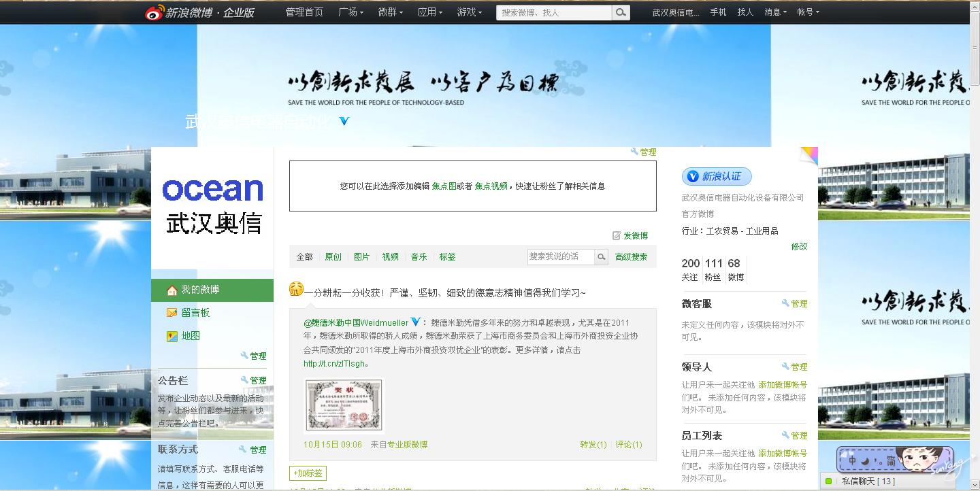The image size is (980, 491).
Task: Click the 管理 wrench beside 公告栏
Action: (253, 380)
